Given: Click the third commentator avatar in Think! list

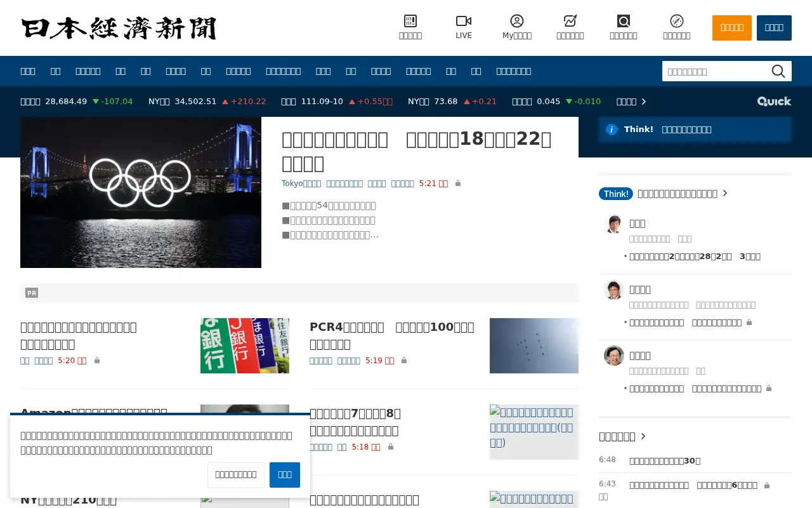Looking at the screenshot, I should (x=614, y=356).
